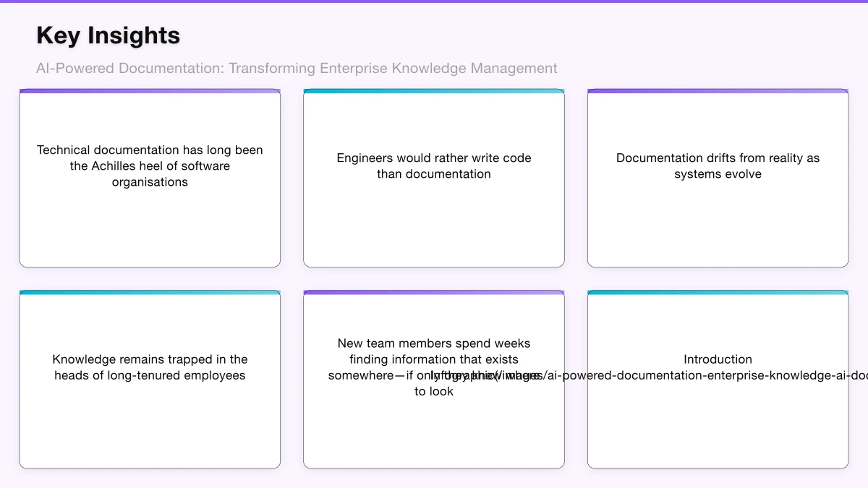868x488 pixels.
Task: Click the dark bar at the bottom edge
Action: (x=434, y=486)
